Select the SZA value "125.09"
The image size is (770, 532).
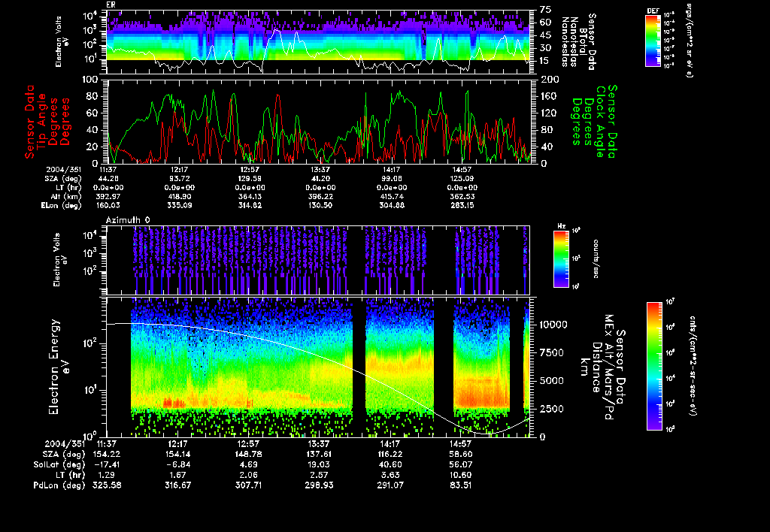coord(462,179)
